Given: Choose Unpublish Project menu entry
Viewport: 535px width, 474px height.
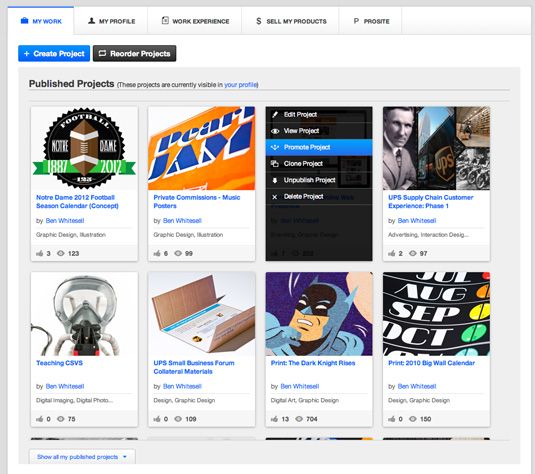Looking at the screenshot, I should coord(319,180).
